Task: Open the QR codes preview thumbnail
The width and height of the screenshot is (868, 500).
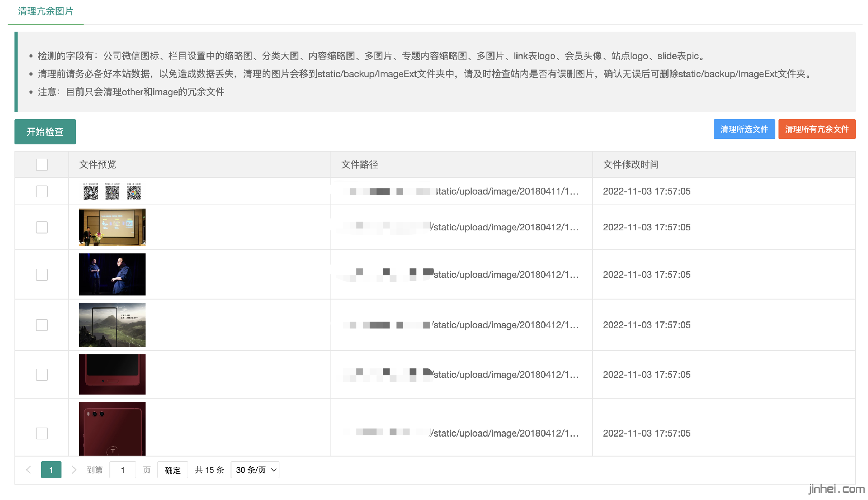Action: 112,191
